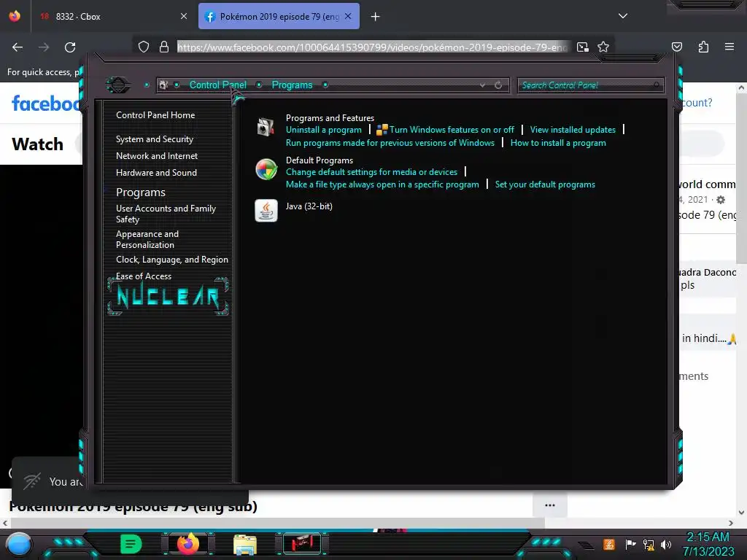Click the Windows Start orb
The height and width of the screenshot is (560, 747).
19,544
